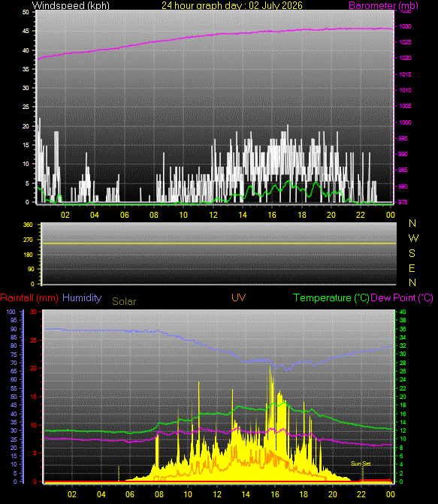The image size is (438, 504).
Task: Click the "S" compass direction label
Action: 412,253
